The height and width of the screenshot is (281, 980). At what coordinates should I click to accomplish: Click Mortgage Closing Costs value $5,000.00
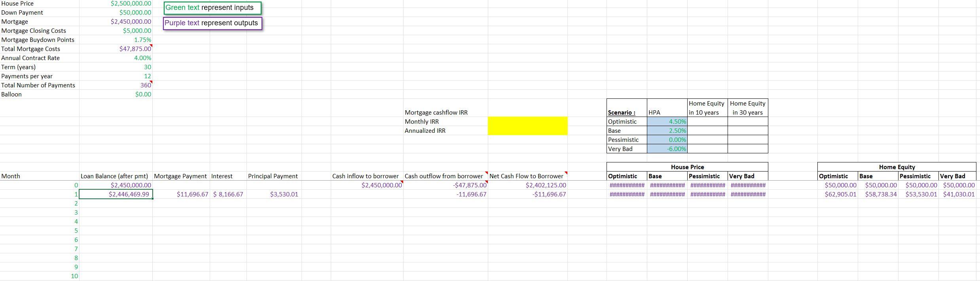pyautogui.click(x=137, y=31)
